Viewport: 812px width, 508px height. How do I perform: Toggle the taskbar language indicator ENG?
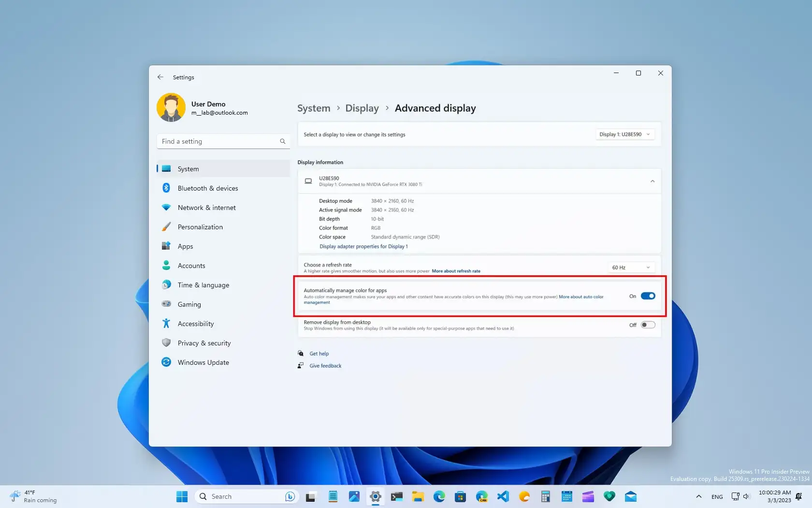coord(717,496)
